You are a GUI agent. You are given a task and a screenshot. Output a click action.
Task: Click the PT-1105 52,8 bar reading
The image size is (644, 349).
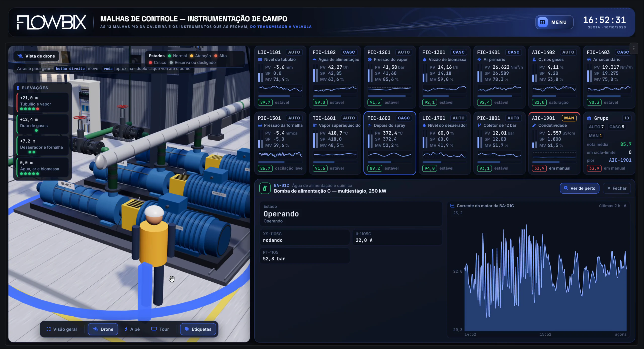tap(304, 256)
